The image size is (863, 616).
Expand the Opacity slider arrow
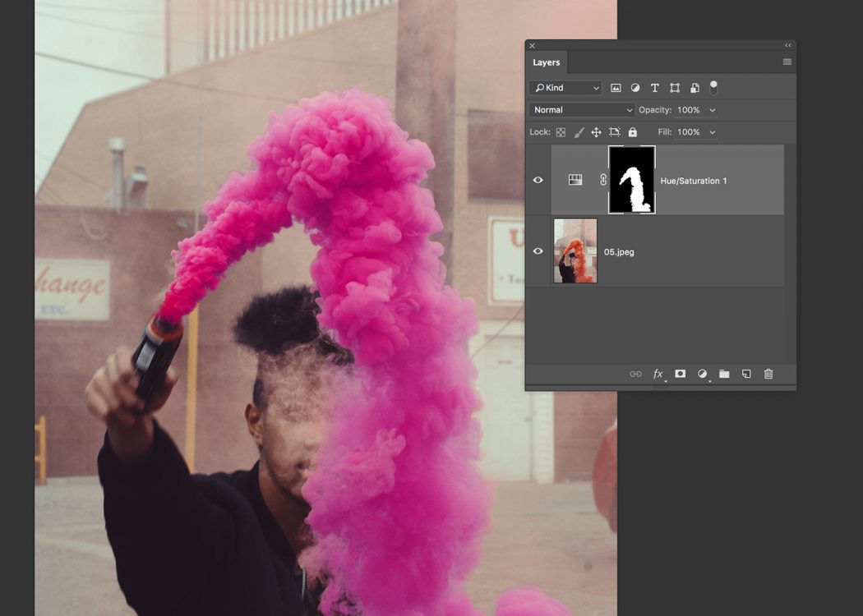click(x=713, y=110)
